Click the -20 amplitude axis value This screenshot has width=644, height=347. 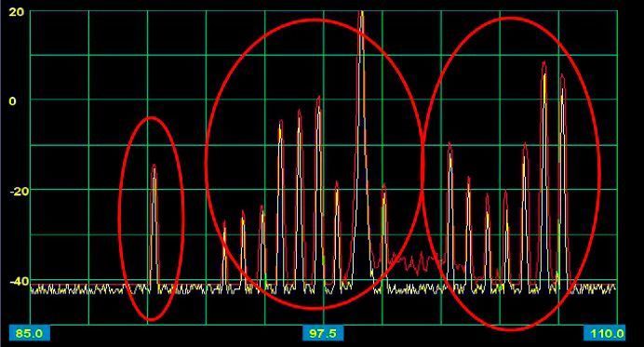tap(19, 192)
